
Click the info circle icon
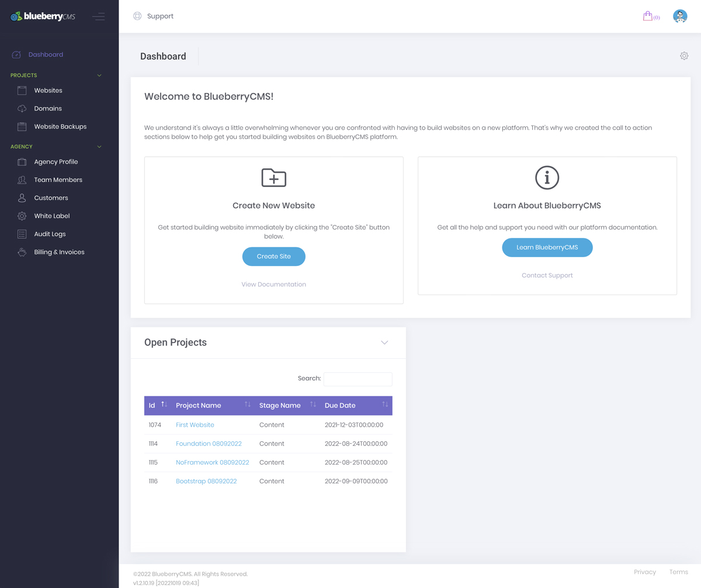click(547, 178)
